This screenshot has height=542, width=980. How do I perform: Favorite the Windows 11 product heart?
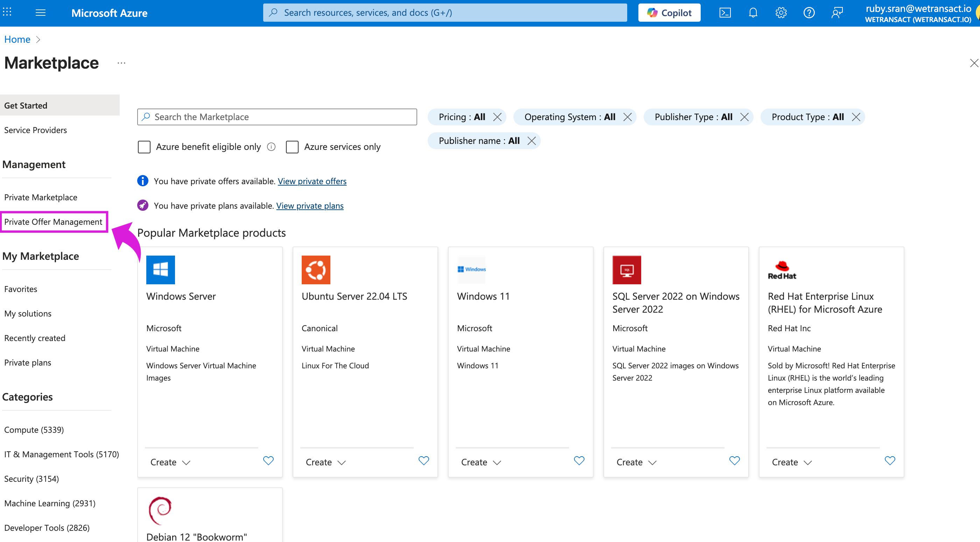(x=579, y=460)
